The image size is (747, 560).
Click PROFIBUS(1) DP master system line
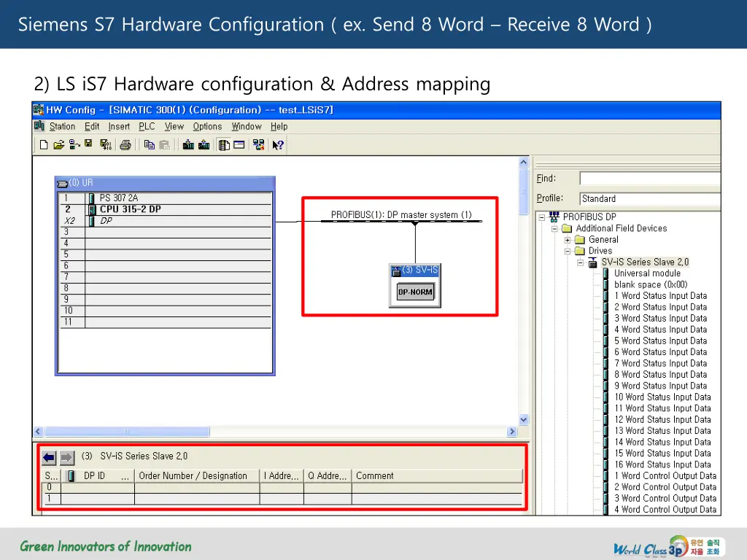pos(401,221)
